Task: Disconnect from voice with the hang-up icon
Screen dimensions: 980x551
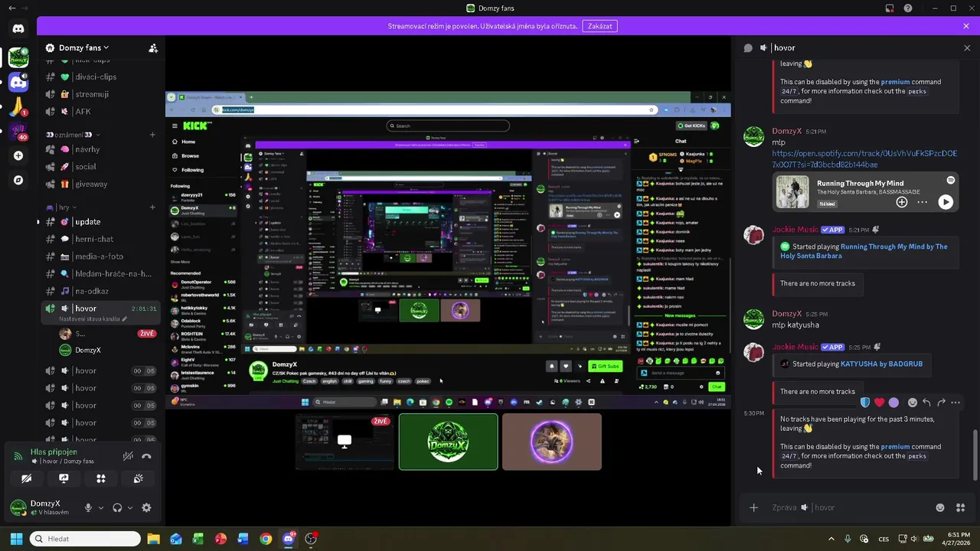Action: point(146,456)
